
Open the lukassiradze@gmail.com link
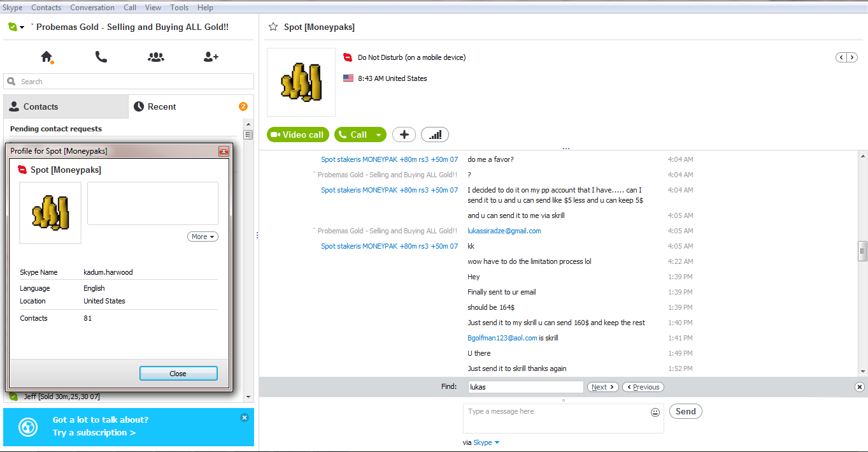coord(504,231)
